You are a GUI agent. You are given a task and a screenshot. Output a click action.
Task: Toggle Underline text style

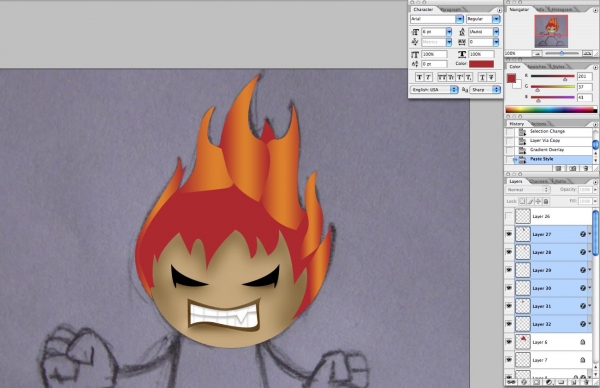(482, 77)
